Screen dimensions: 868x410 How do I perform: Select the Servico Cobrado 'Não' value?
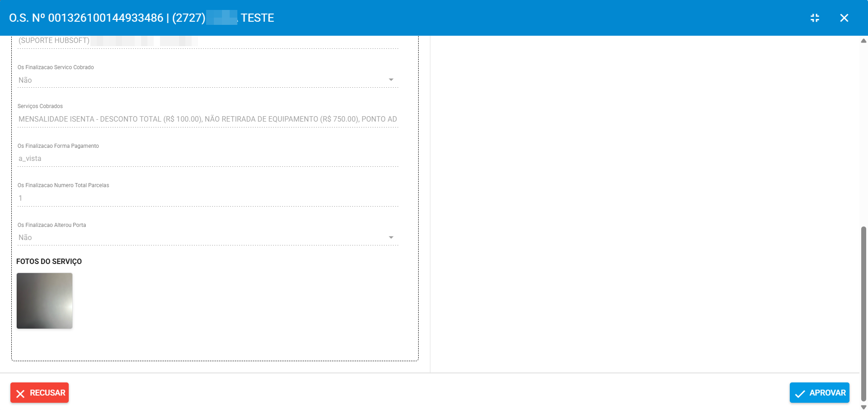25,80
